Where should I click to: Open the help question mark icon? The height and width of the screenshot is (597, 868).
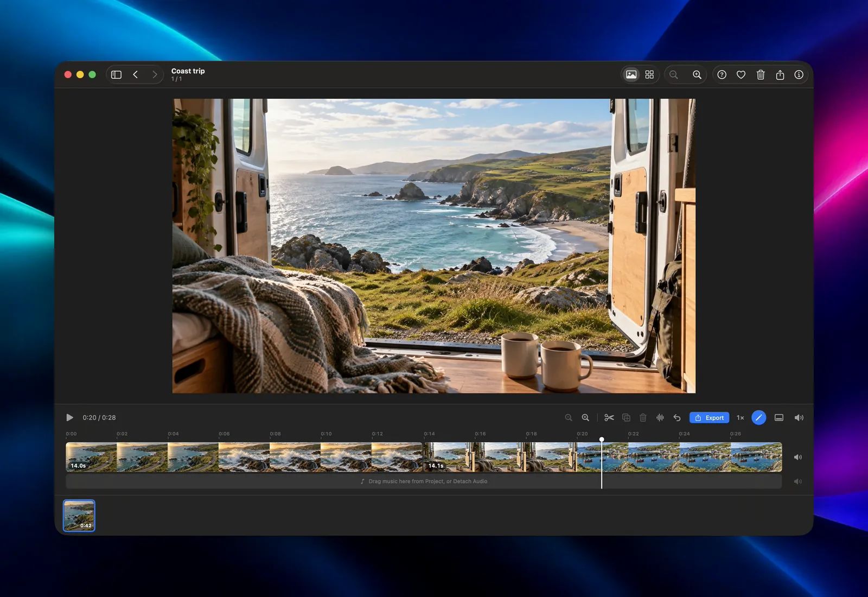point(722,75)
